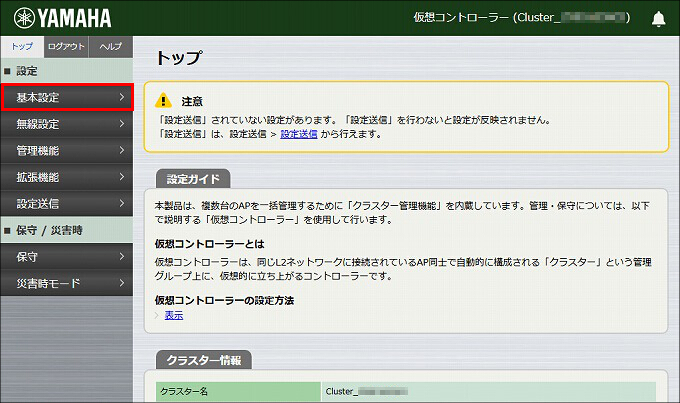Open the 管理機能 menu item
Screen dimensions: 680x403
tap(67, 151)
